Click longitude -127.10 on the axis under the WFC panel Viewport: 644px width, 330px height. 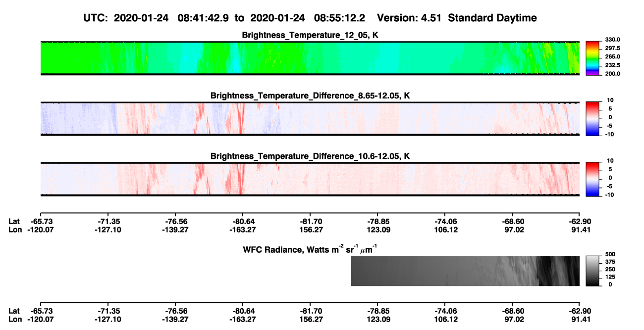(x=108, y=319)
